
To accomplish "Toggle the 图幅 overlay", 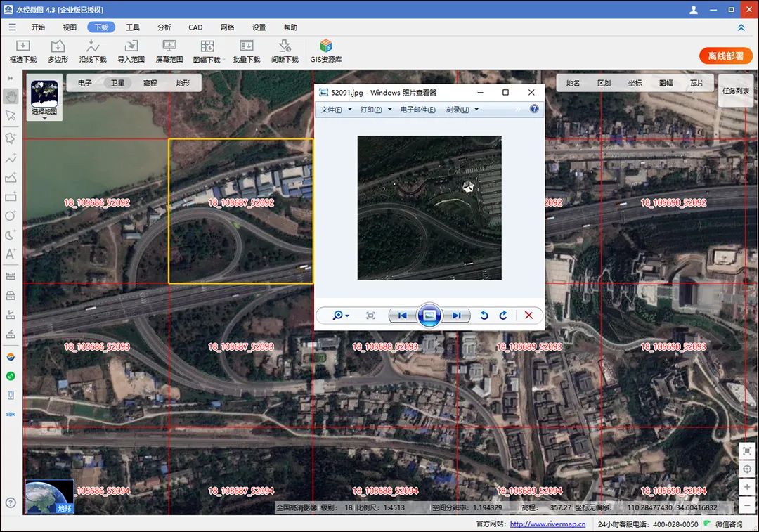I will [666, 83].
